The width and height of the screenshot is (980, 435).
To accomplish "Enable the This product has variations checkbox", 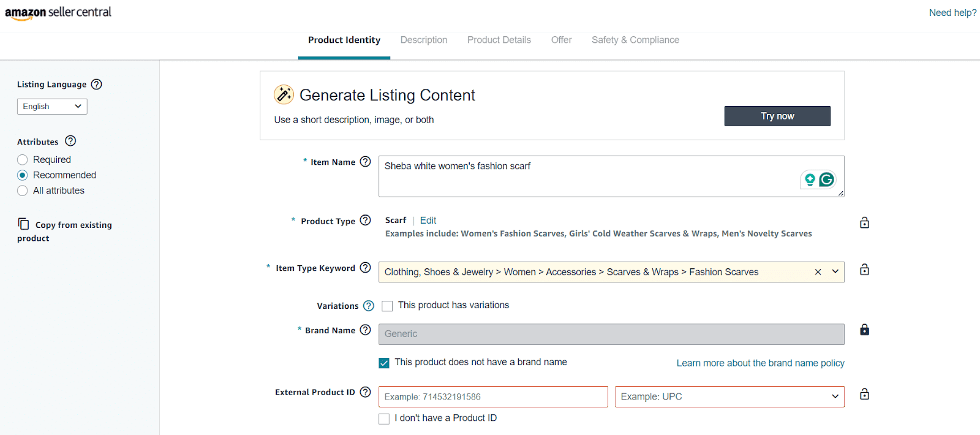I will (386, 305).
